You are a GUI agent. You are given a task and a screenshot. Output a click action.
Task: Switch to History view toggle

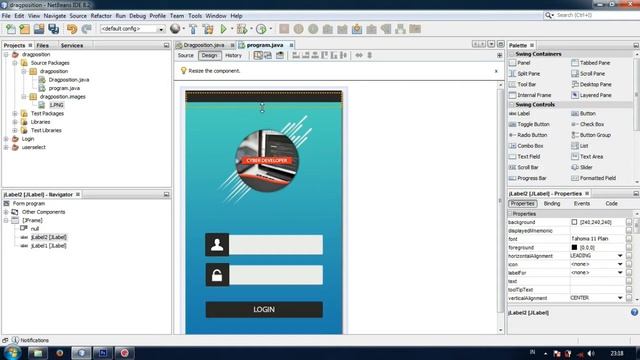[233, 56]
